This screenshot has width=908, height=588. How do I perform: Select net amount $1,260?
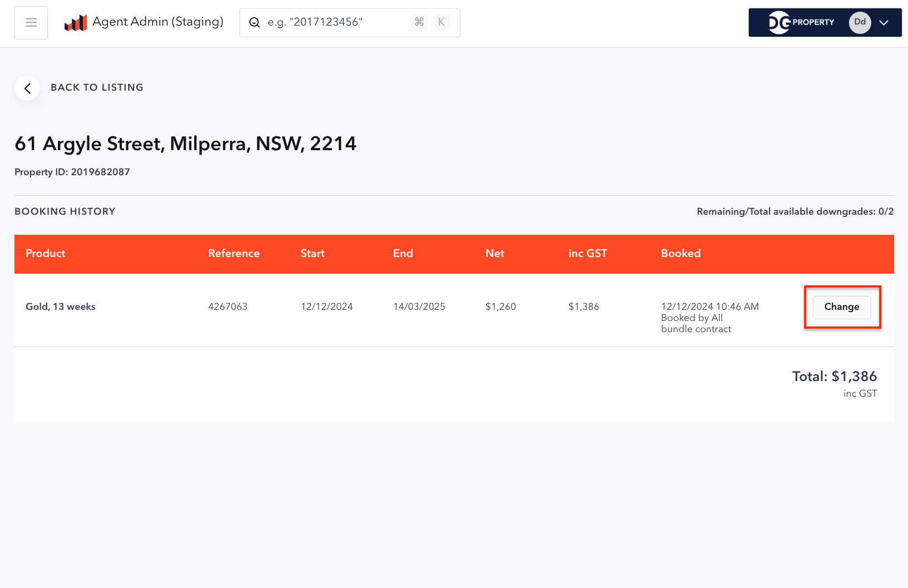500,307
